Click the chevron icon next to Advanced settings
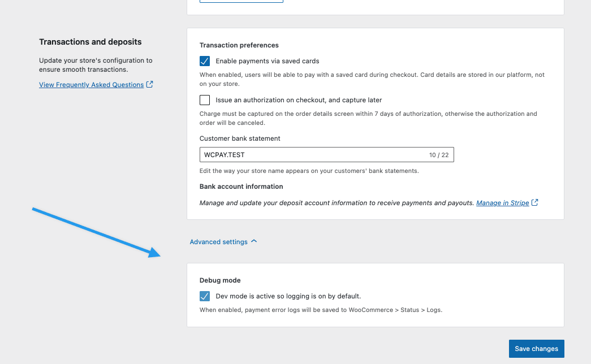591x364 pixels. click(254, 241)
